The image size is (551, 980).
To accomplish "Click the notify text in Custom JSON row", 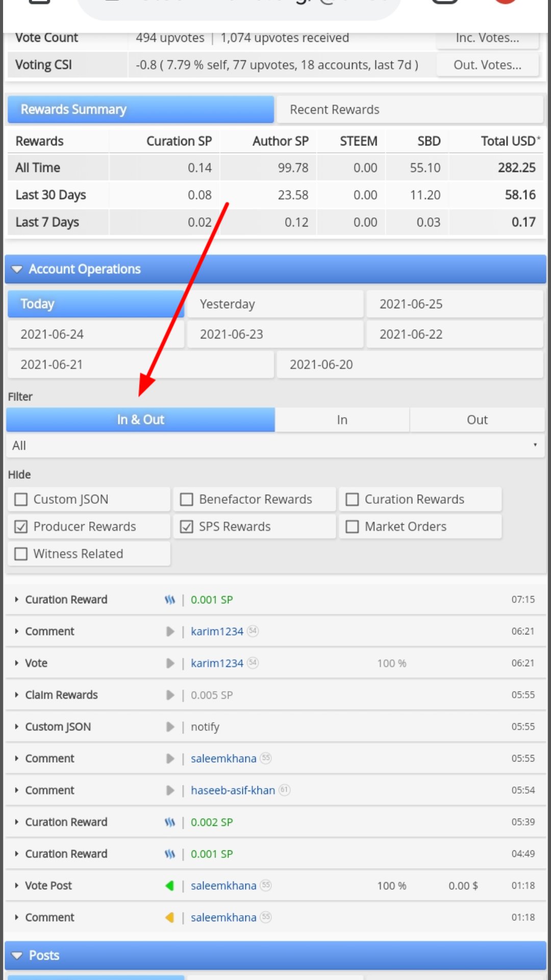I will (x=205, y=727).
